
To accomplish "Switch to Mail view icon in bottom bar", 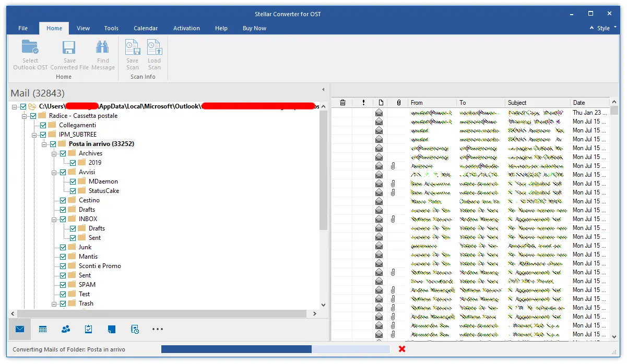I will (20, 329).
